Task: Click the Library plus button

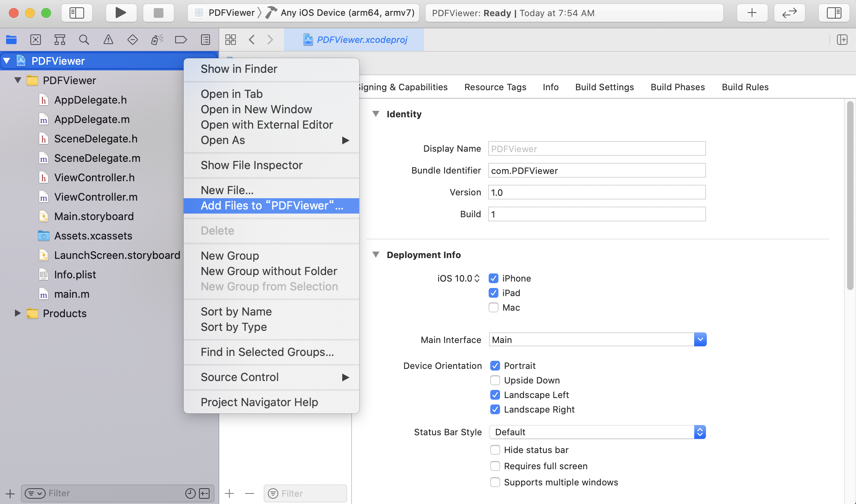Action: (x=752, y=13)
